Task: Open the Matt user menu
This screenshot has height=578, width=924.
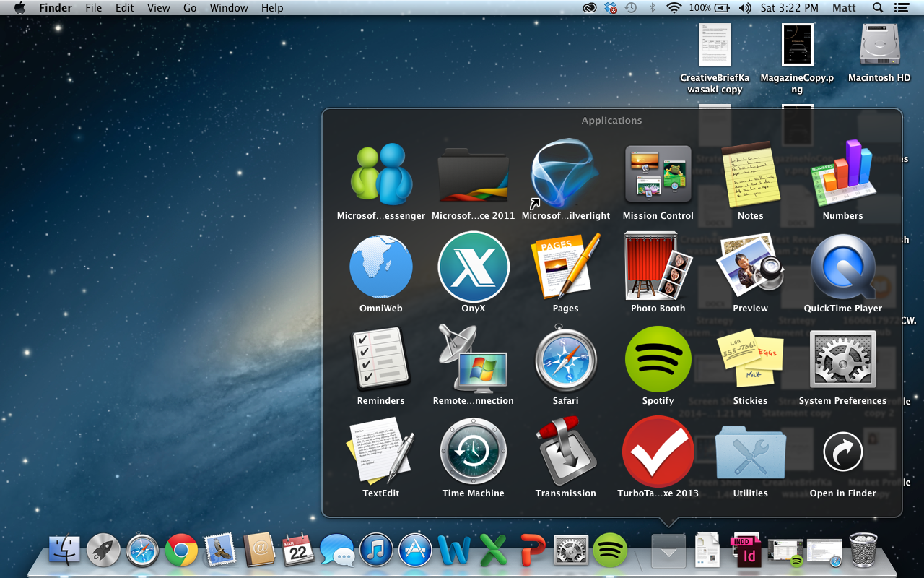Action: click(844, 8)
